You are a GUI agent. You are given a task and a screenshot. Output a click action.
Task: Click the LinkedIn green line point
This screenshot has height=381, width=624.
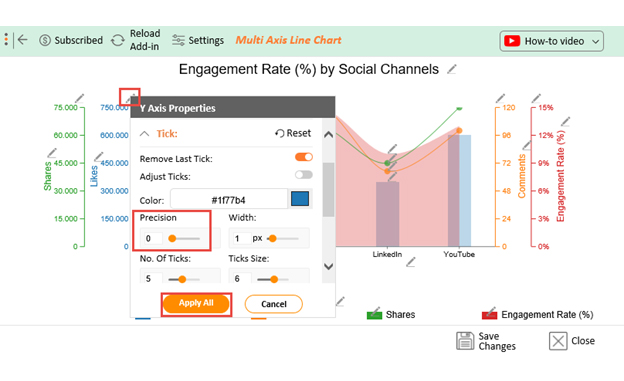click(x=387, y=163)
